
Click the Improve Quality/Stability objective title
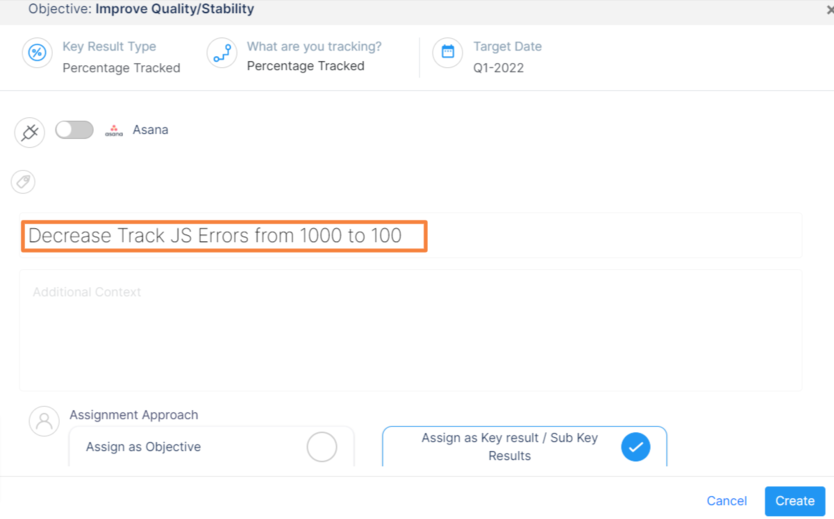click(x=174, y=9)
